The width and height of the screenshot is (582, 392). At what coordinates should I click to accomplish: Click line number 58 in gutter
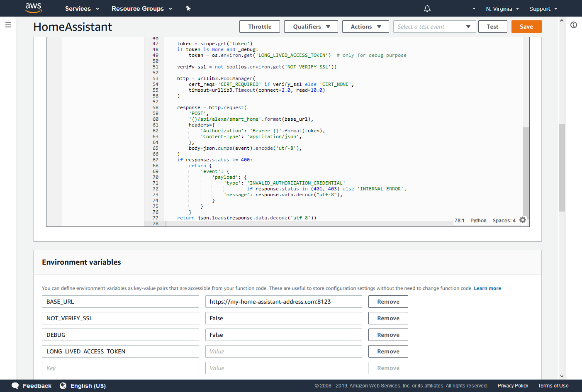tap(156, 107)
